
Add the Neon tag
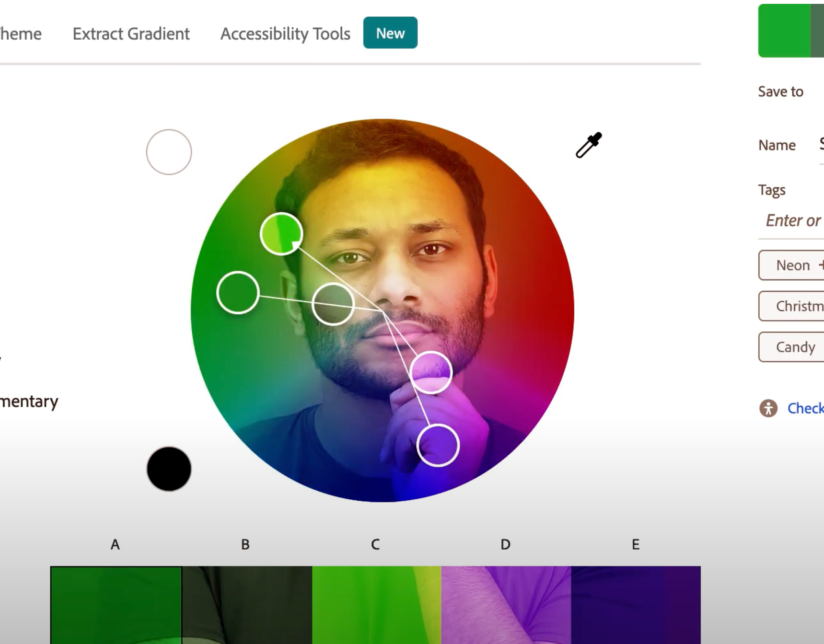[x=791, y=265]
